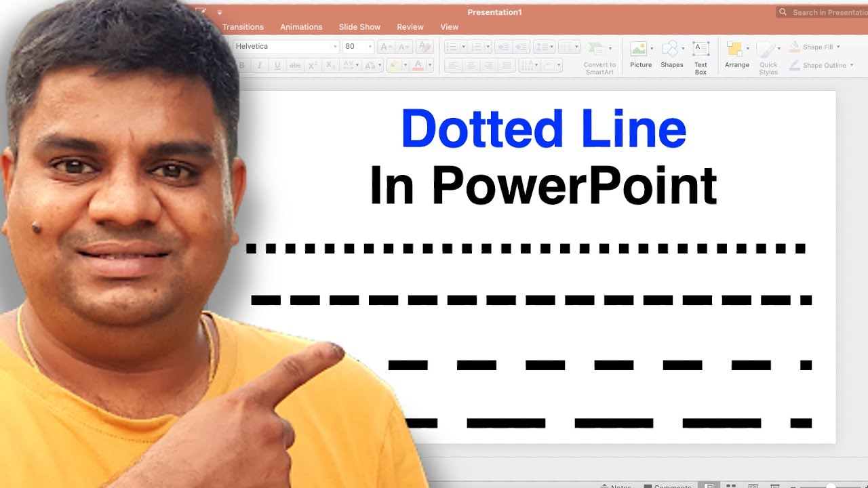868x488 pixels.
Task: Expand numbered list style arrow
Action: [488, 47]
